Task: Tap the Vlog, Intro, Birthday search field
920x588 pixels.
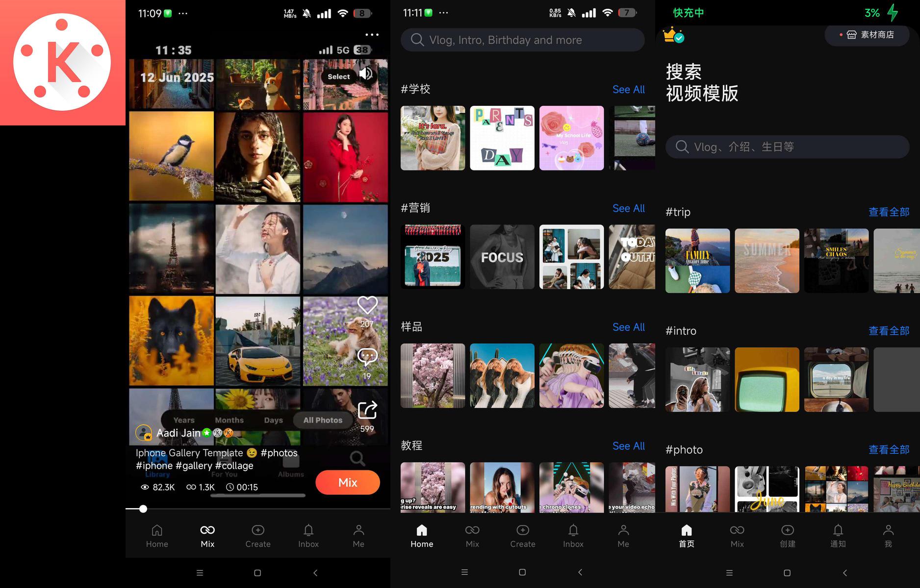Action: (522, 40)
